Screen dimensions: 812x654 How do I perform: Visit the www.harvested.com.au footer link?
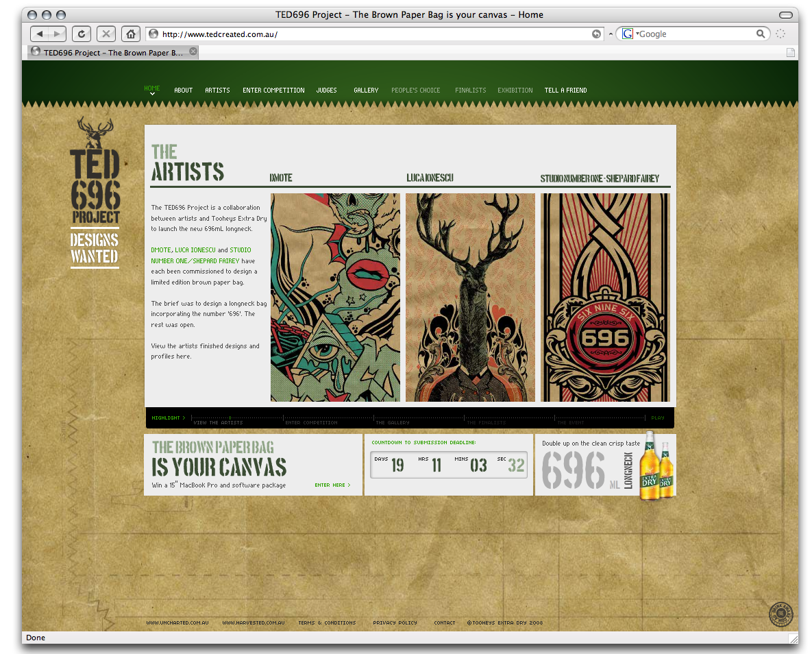click(x=254, y=623)
